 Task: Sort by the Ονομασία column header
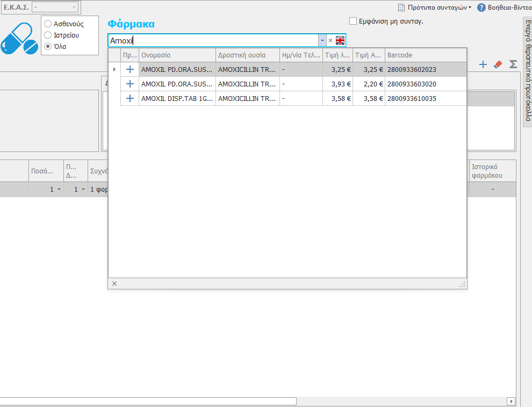(x=177, y=55)
